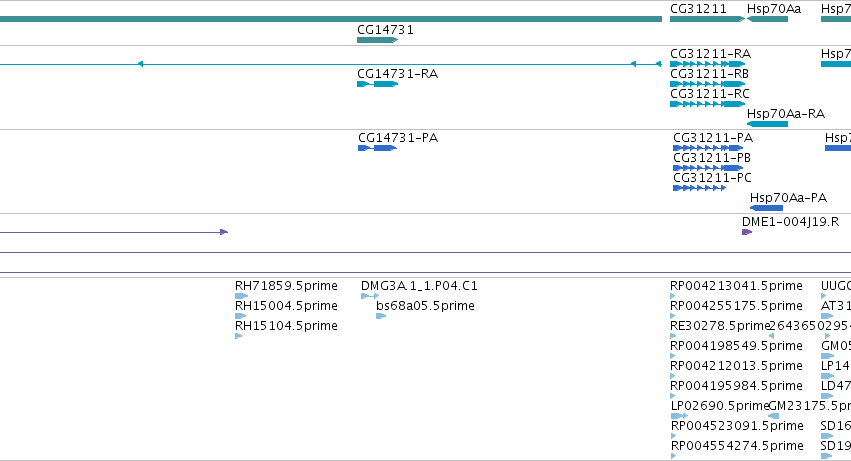
Task: Select the CG14731-RA transcript glyph
Action: pos(377,84)
